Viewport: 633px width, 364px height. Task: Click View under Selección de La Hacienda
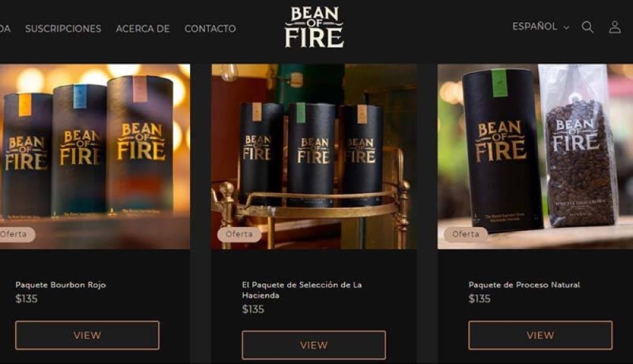313,345
